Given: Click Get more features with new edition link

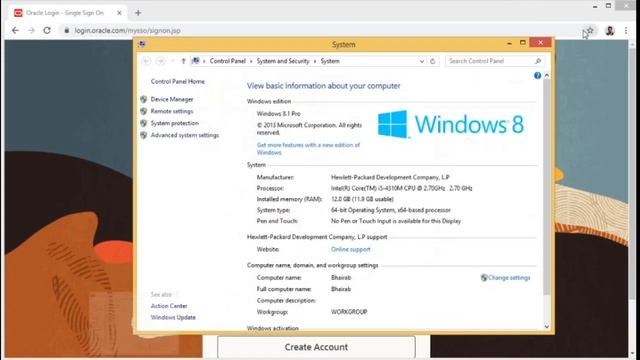Looking at the screenshot, I should 308,149.
